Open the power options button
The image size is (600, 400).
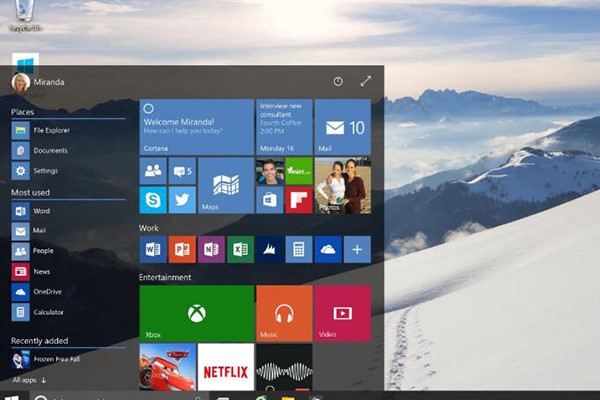click(x=338, y=81)
